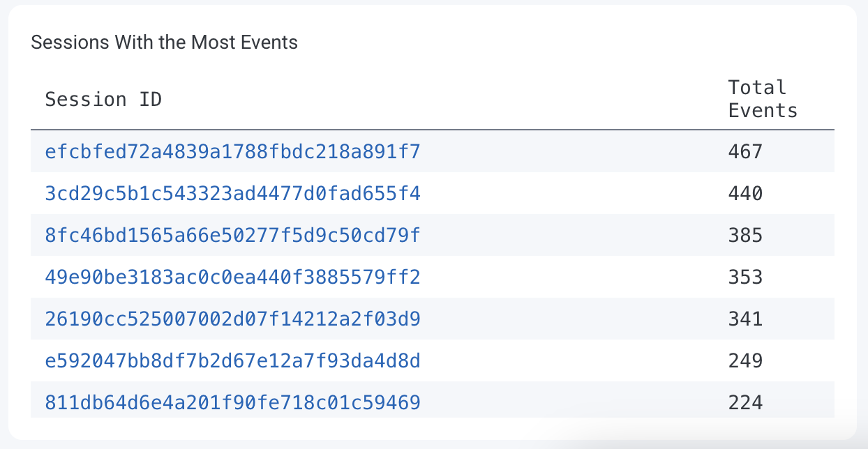Open session 49e90be3183ac0c0ea440f3885579ff2

click(x=232, y=277)
